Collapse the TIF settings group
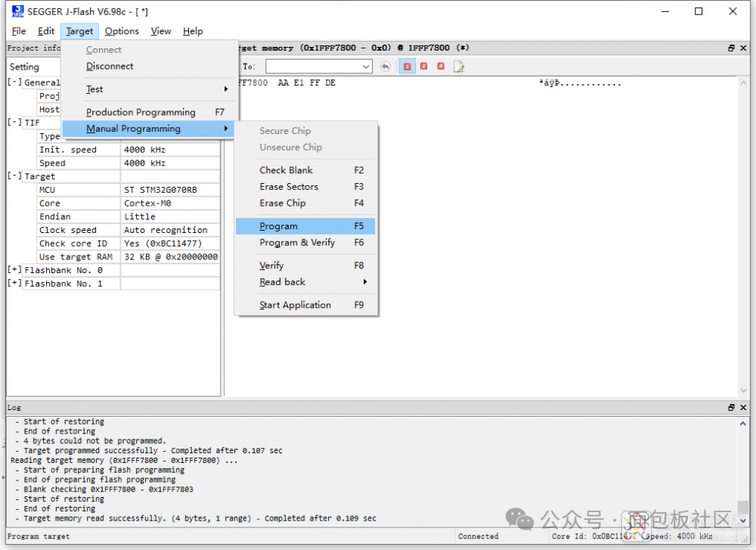This screenshot has height=550, width=756. 14,123
